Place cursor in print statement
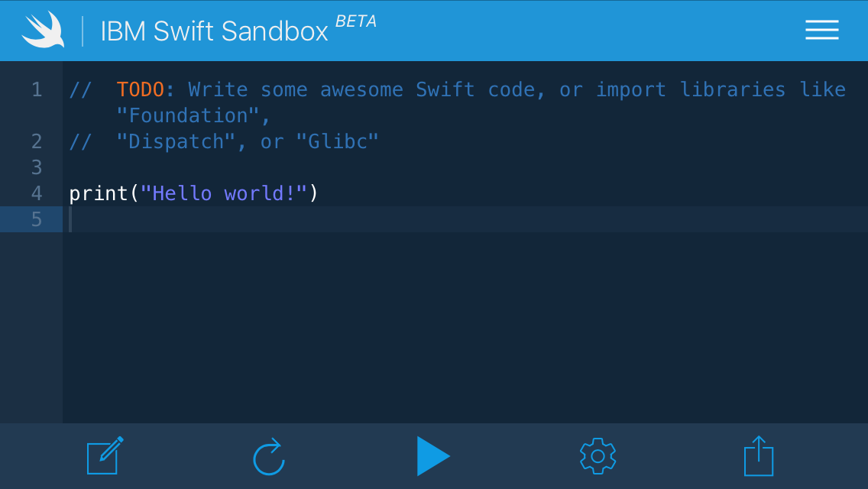868x489 pixels. click(x=193, y=193)
